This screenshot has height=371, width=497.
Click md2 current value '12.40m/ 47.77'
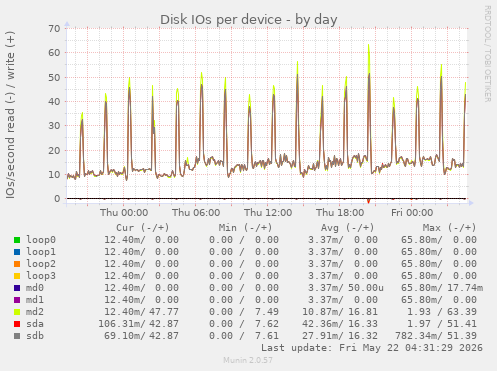tap(141, 312)
